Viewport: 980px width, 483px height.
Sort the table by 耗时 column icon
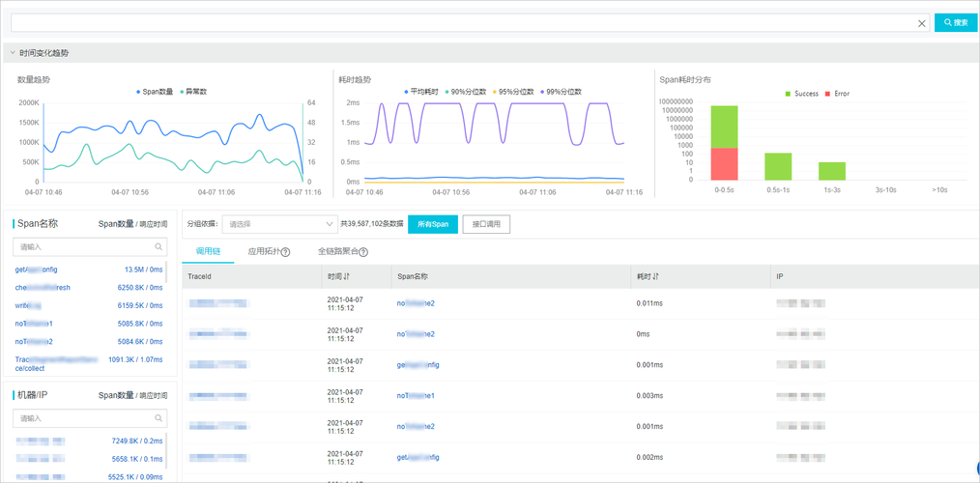coord(655,276)
